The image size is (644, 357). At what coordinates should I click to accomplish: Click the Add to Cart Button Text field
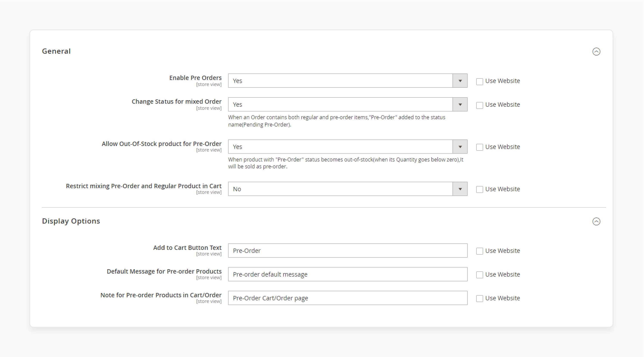[347, 251]
